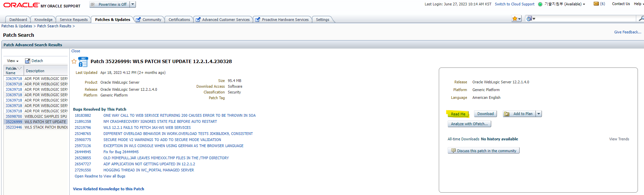Click View Related Knowledge to this Patch
The width and height of the screenshot is (644, 195).
click(109, 189)
